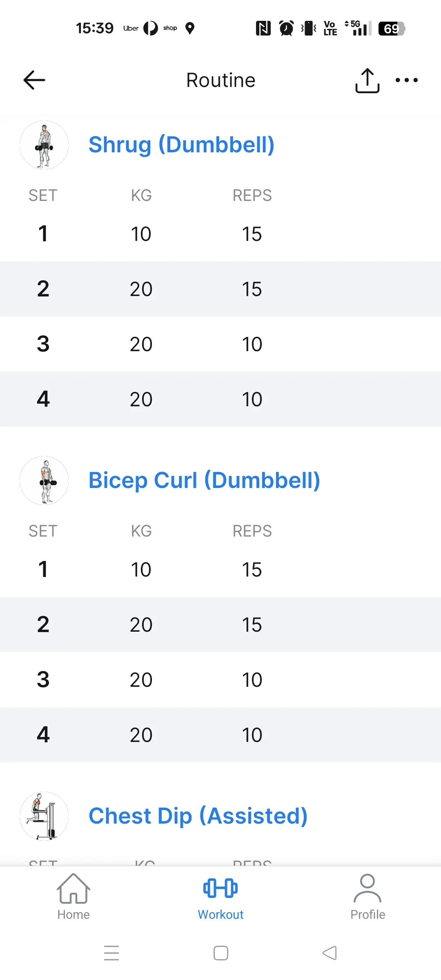Image resolution: width=441 pixels, height=980 pixels.
Task: Tap the Android home square button
Action: (x=221, y=953)
